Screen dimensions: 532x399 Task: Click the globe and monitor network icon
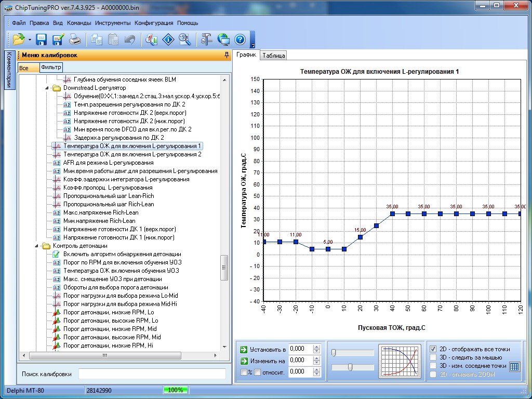(x=223, y=39)
